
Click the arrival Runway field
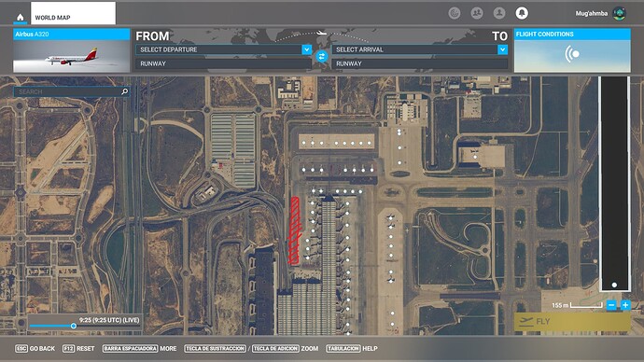click(420, 63)
